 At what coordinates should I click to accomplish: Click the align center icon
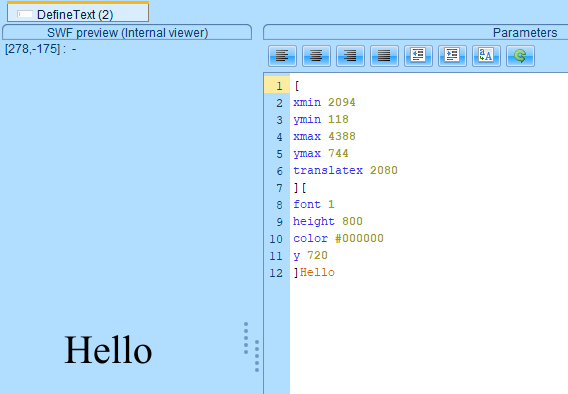(x=316, y=56)
